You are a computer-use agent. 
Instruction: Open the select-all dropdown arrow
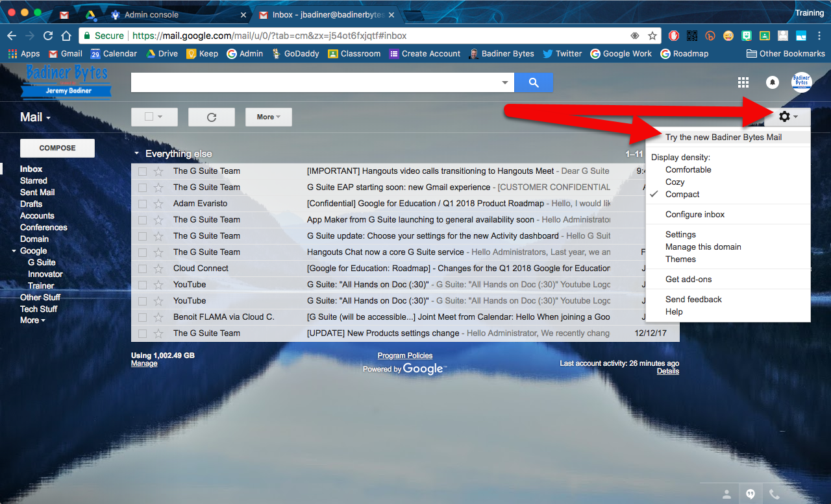tap(160, 117)
